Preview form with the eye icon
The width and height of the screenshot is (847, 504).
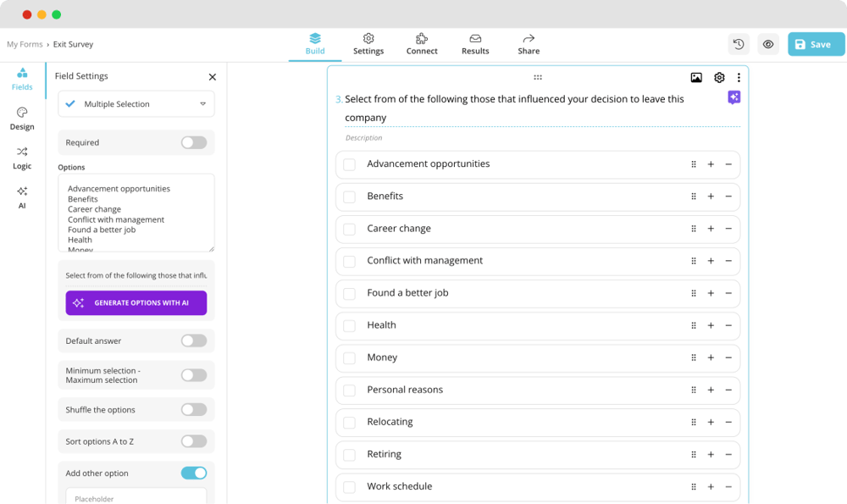pos(768,44)
